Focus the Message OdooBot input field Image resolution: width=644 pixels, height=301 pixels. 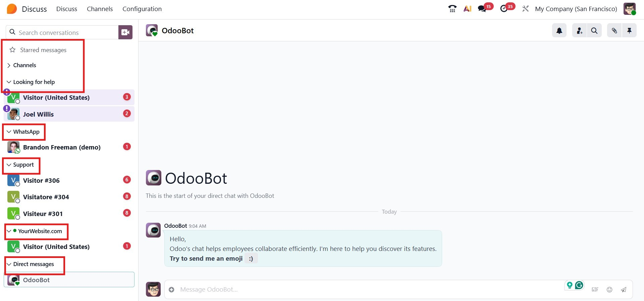tap(369, 290)
